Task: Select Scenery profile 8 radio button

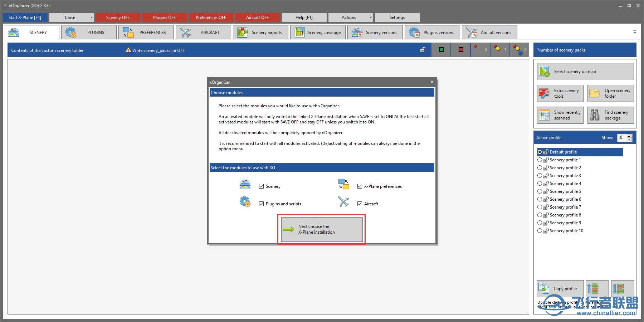Action: click(540, 215)
